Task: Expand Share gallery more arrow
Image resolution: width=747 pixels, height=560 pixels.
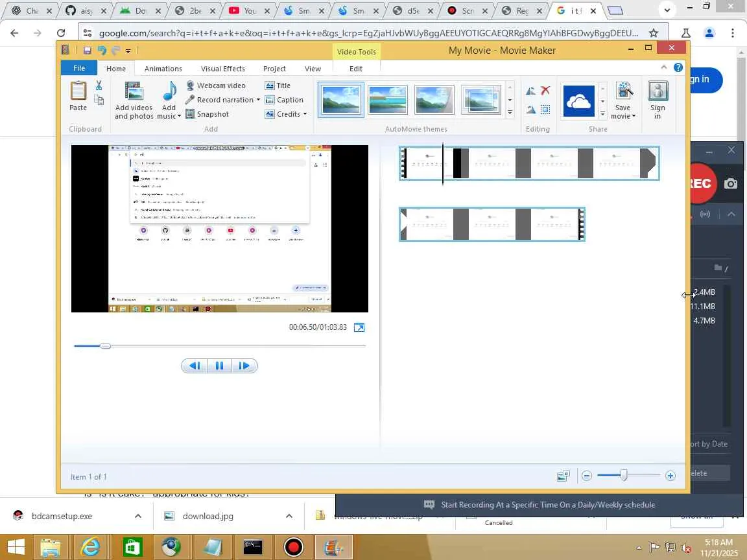Action: pos(602,113)
